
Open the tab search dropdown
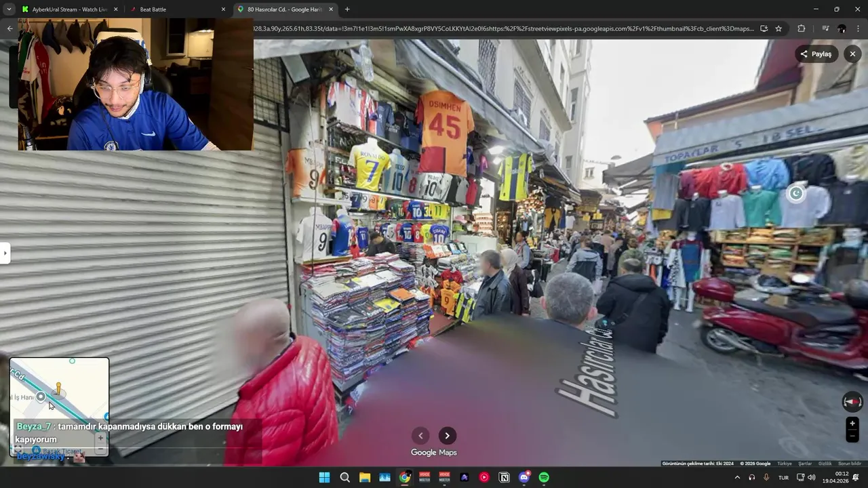(x=9, y=9)
